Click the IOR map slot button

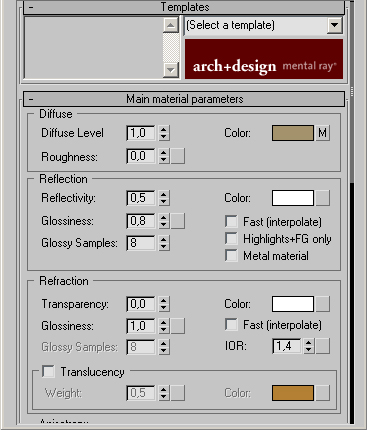click(x=322, y=346)
